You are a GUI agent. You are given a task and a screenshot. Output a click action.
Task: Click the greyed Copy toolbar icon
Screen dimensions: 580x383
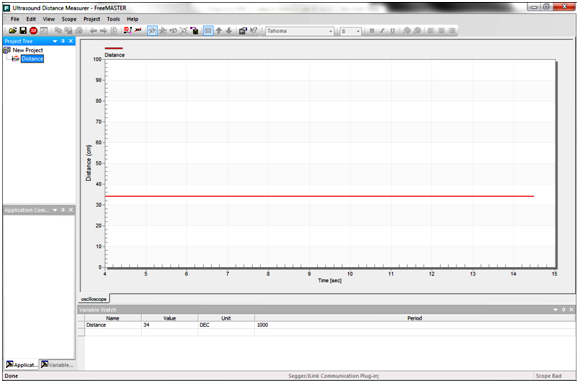(x=58, y=31)
